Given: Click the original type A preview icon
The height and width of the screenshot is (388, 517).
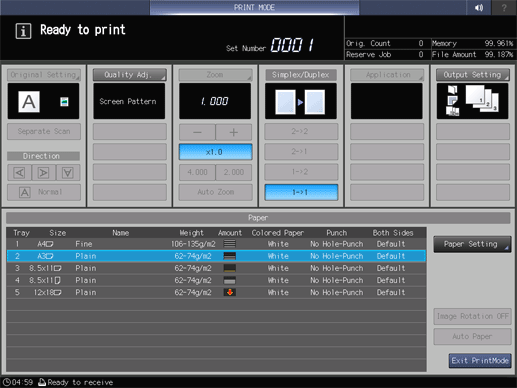Looking at the screenshot, I should 29,102.
